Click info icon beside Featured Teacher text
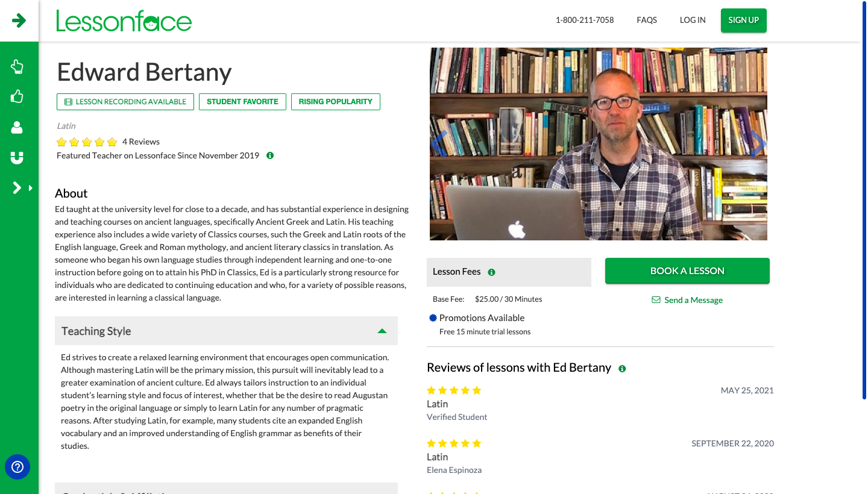This screenshot has width=868, height=494. point(270,155)
